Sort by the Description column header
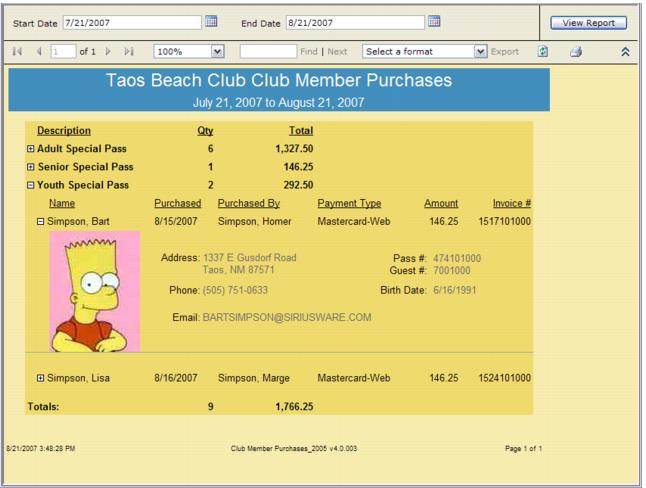Screen dimensions: 646x488 coord(63,130)
